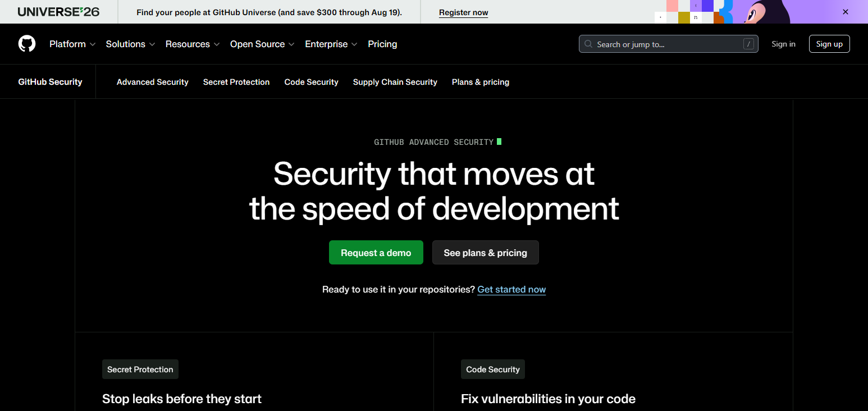Click the Universe'26 logo in banner
Screen dimensions: 868x411
[x=58, y=12]
